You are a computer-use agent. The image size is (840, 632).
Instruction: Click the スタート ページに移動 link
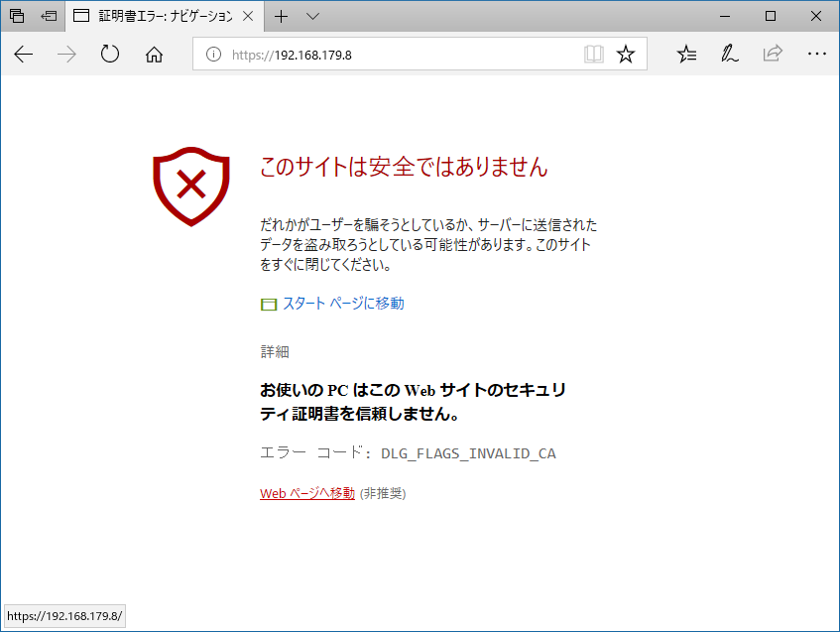point(343,304)
